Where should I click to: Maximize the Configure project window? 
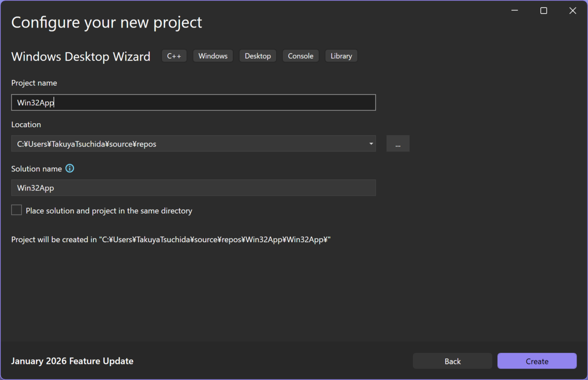(x=543, y=11)
